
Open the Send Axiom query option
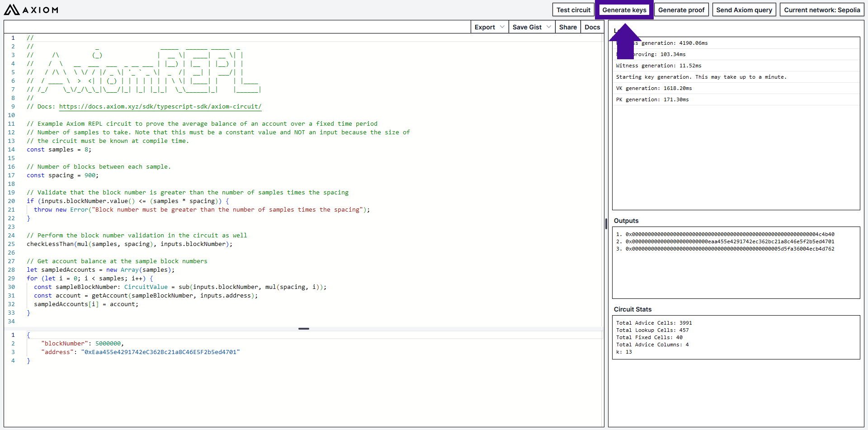tap(744, 10)
